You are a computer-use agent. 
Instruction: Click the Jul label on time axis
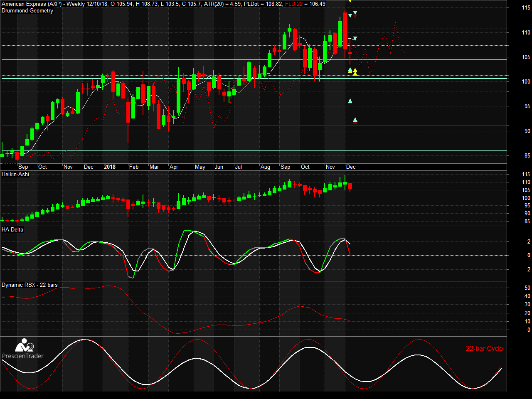point(239,167)
